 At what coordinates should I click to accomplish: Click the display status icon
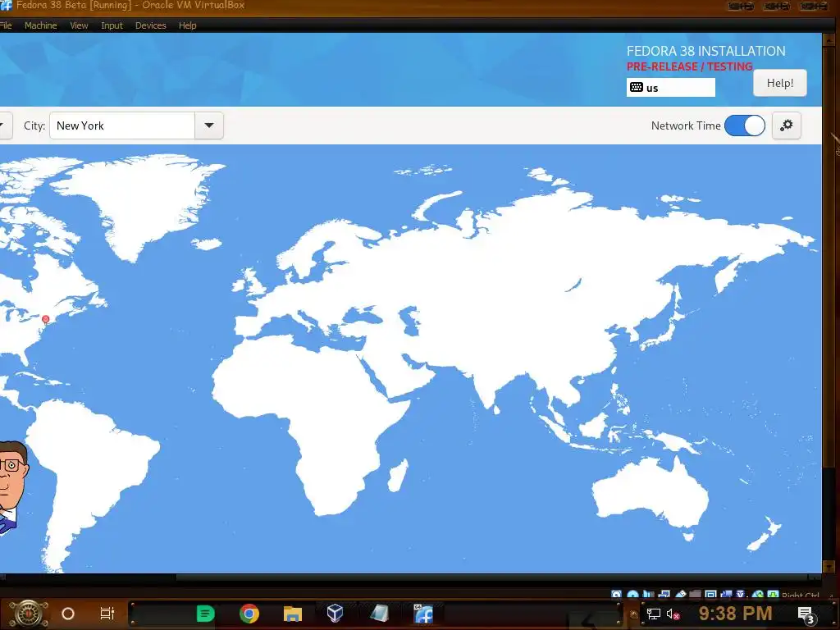click(x=710, y=595)
